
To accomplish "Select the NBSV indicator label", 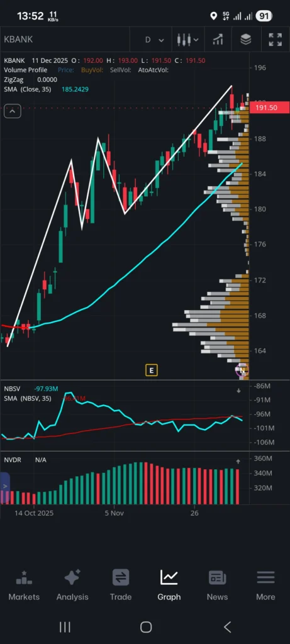I will [12, 389].
